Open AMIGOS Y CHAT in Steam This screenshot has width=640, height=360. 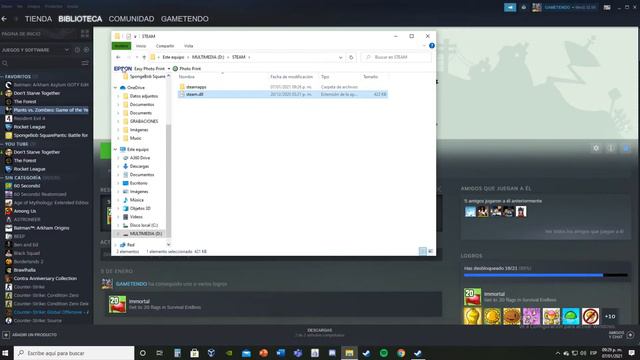(x=621, y=335)
